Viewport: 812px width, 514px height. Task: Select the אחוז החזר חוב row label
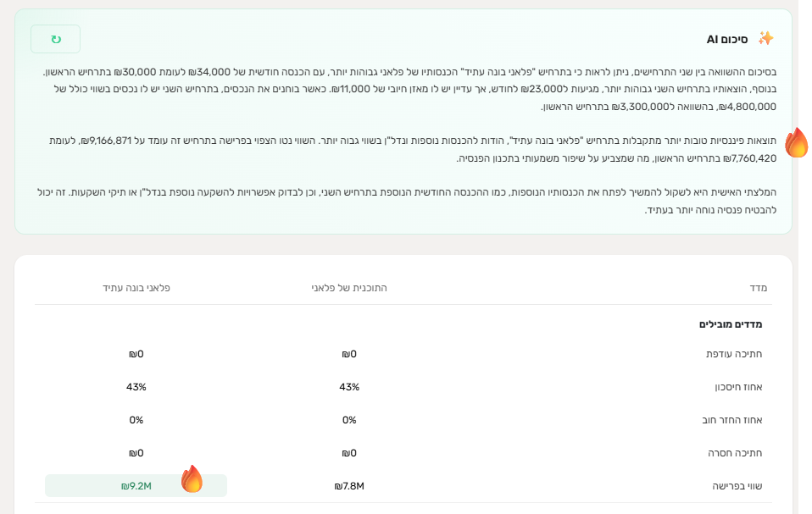click(x=734, y=420)
